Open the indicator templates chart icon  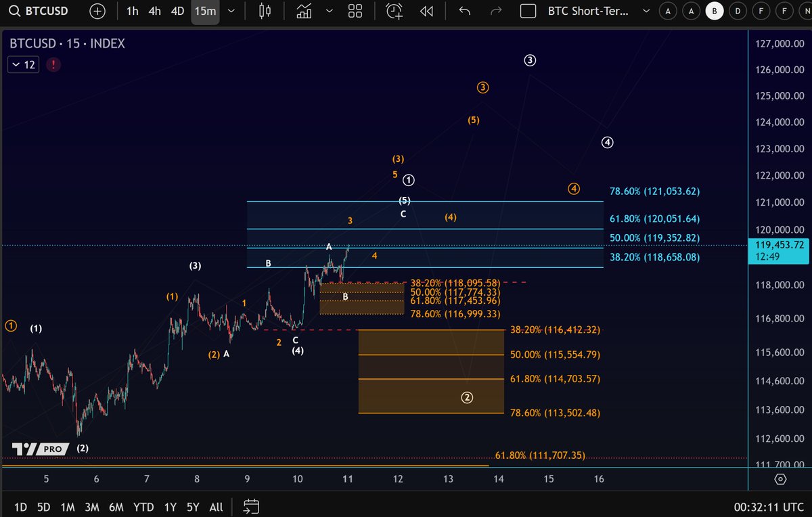303,11
